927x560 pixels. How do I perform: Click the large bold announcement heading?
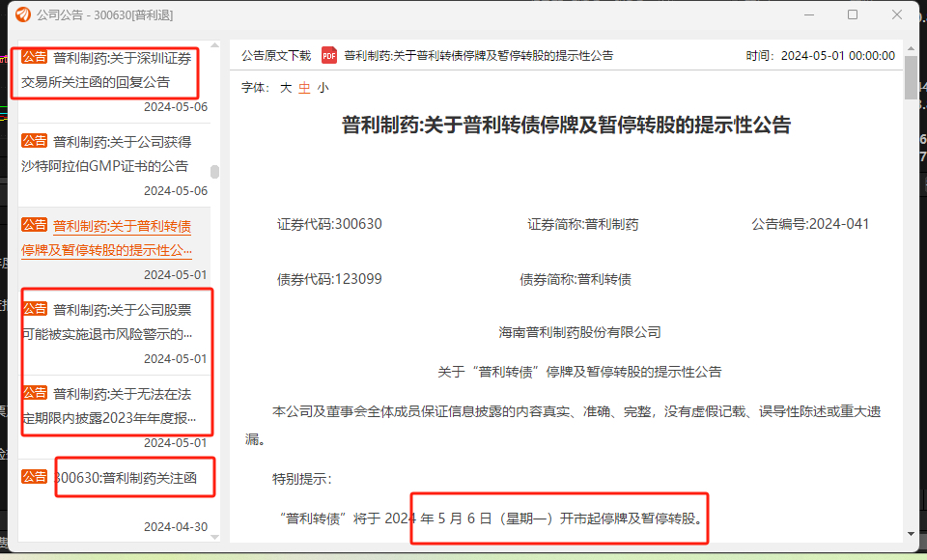pyautogui.click(x=567, y=125)
